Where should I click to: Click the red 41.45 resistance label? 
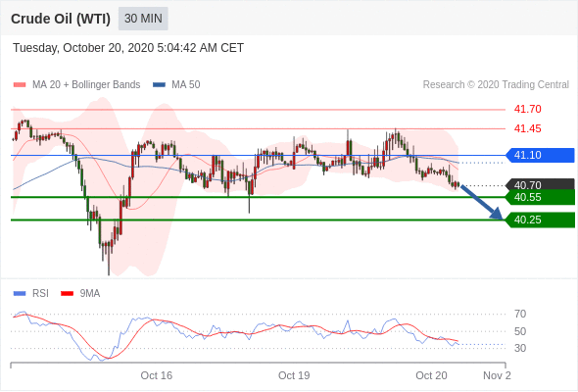click(x=528, y=128)
